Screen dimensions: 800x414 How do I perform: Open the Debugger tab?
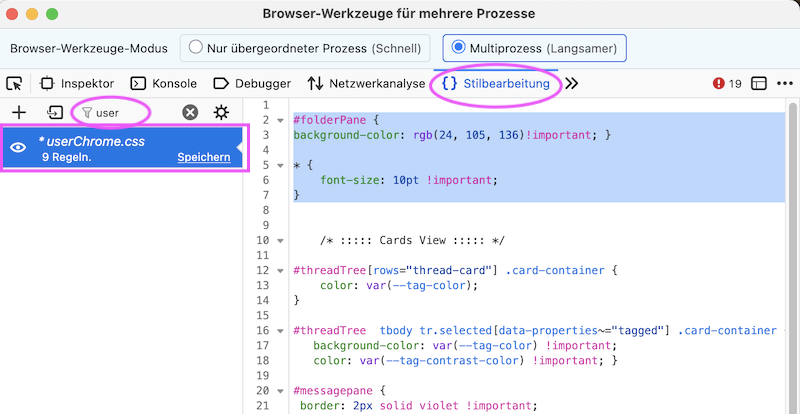coord(252,84)
